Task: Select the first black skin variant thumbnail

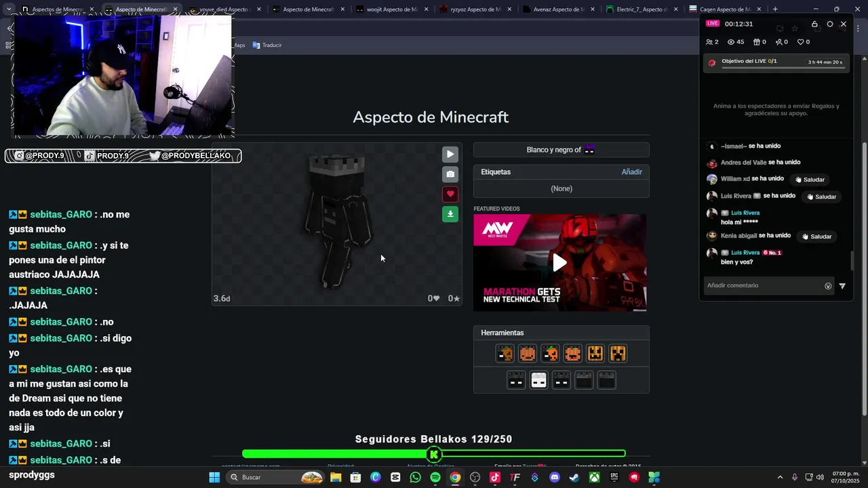Action: click(516, 380)
